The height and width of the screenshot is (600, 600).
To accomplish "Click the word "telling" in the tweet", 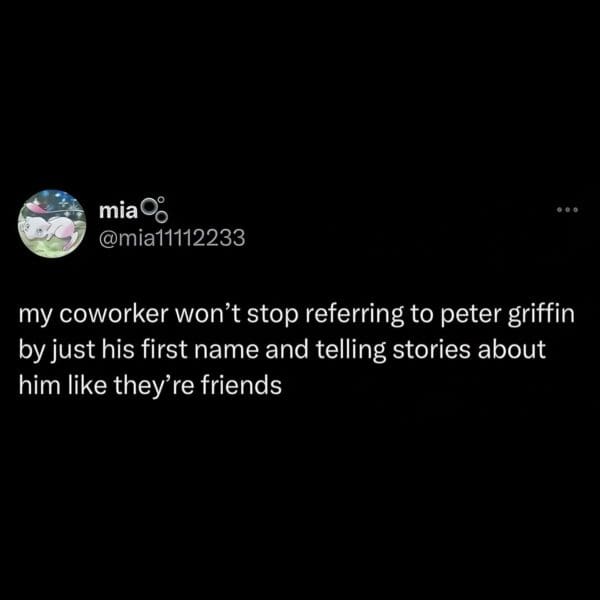I will tap(351, 350).
